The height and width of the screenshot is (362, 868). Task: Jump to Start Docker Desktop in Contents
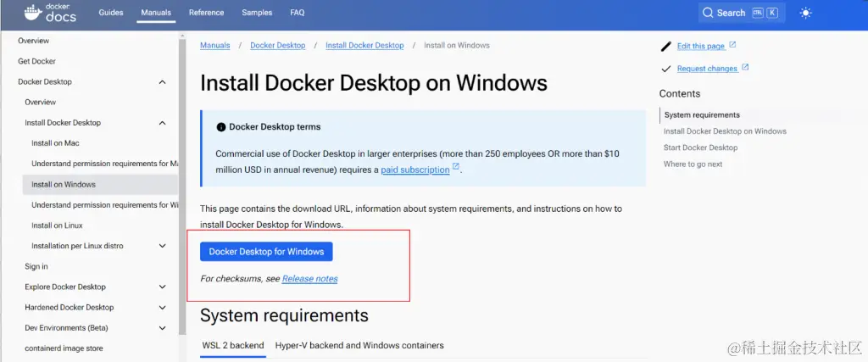tap(701, 148)
